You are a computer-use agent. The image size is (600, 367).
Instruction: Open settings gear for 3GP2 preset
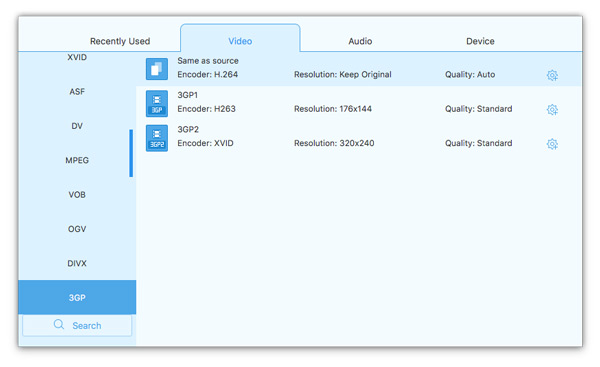(552, 144)
